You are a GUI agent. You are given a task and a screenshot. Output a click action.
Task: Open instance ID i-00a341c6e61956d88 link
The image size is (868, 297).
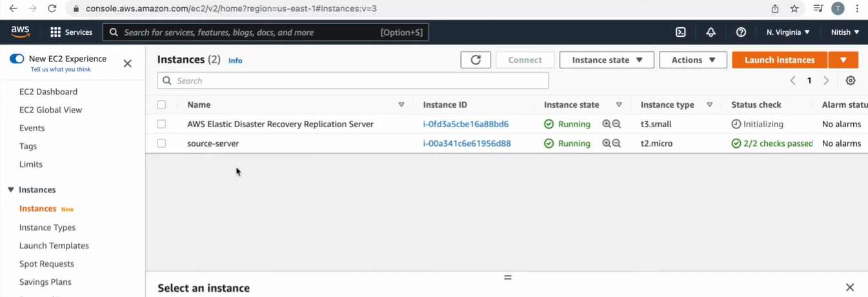pos(467,143)
